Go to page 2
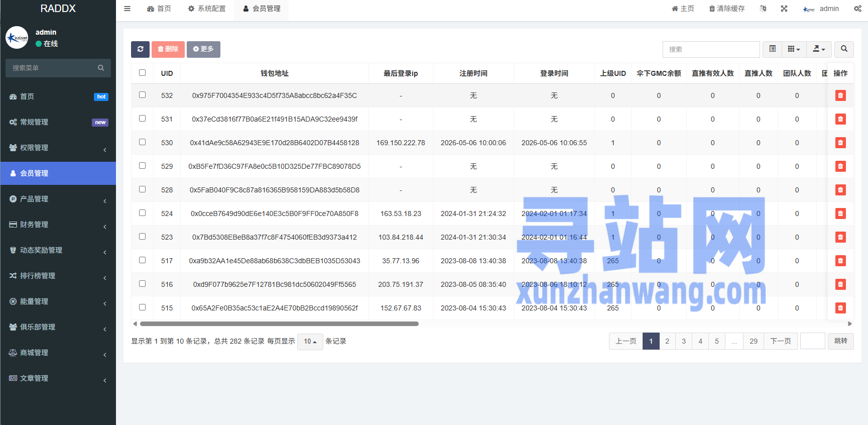Image resolution: width=868 pixels, height=425 pixels. (x=667, y=341)
